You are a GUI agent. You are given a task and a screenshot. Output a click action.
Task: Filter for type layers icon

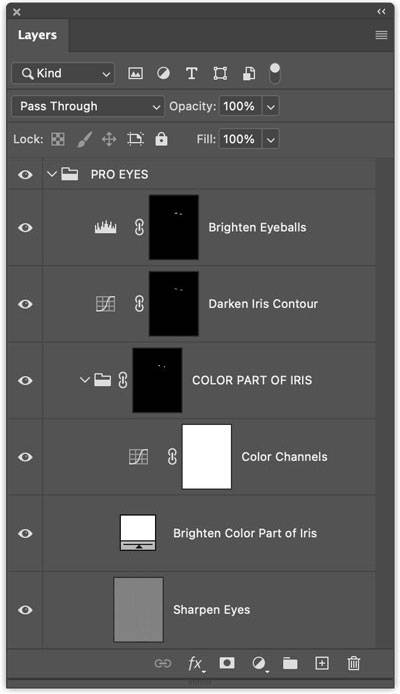[192, 73]
